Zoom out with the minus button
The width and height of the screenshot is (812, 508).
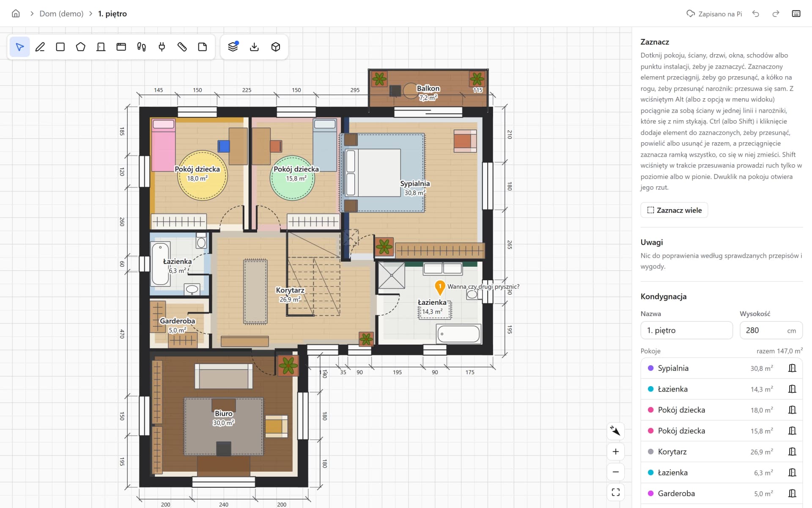click(615, 472)
